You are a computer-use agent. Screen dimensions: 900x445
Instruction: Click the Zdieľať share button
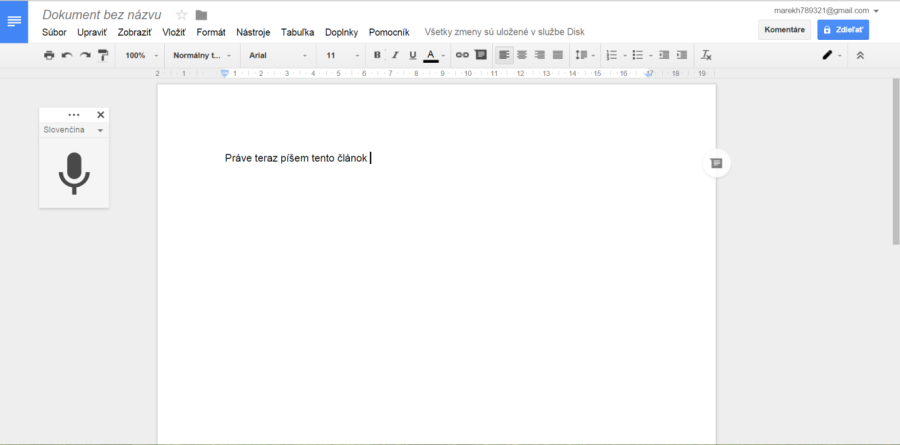[x=843, y=30]
